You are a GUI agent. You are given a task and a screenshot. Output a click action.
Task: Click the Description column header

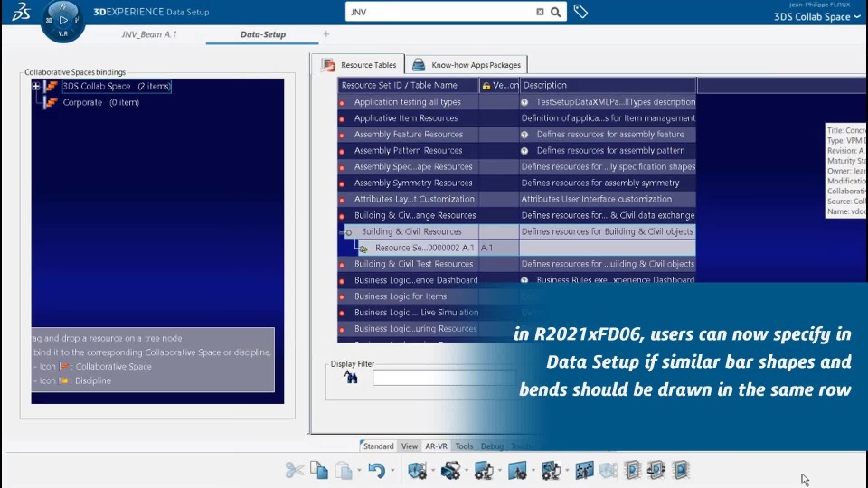pos(608,85)
